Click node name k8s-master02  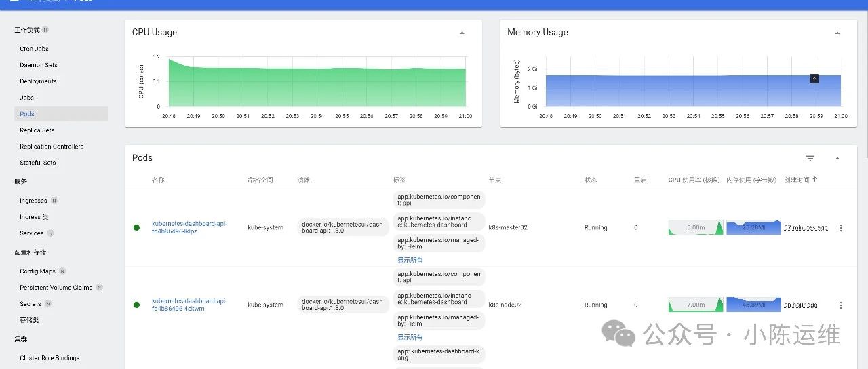(508, 228)
